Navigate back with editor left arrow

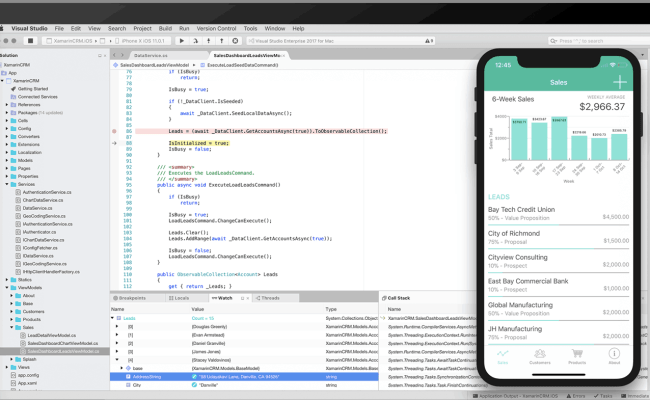115,55
